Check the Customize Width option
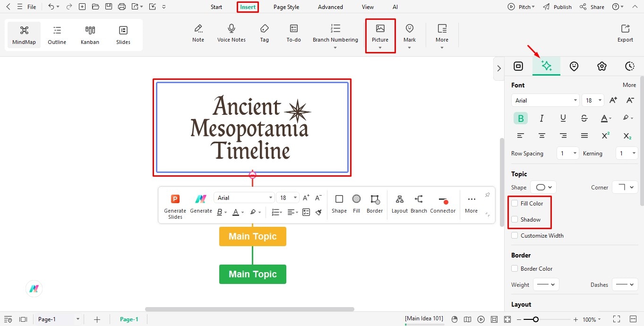Viewport: 644px width, 326px height. point(515,236)
